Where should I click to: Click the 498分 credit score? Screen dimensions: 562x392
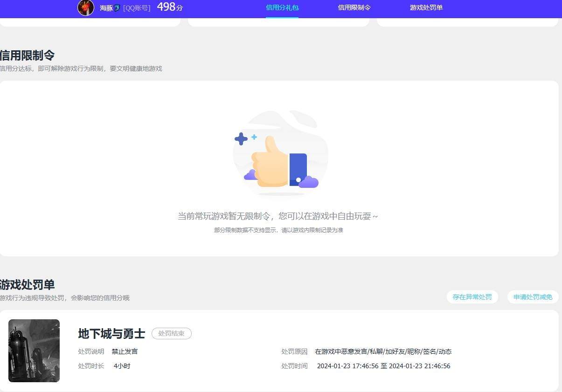(170, 7)
